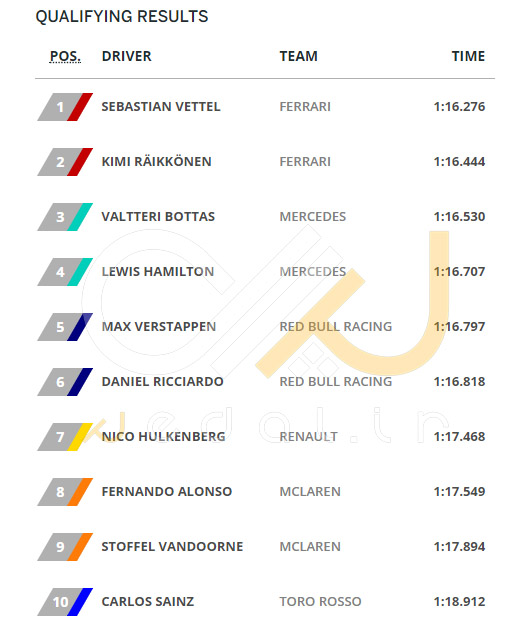Click the DRIVER column header
Image resolution: width=529 pixels, height=630 pixels.
[127, 56]
